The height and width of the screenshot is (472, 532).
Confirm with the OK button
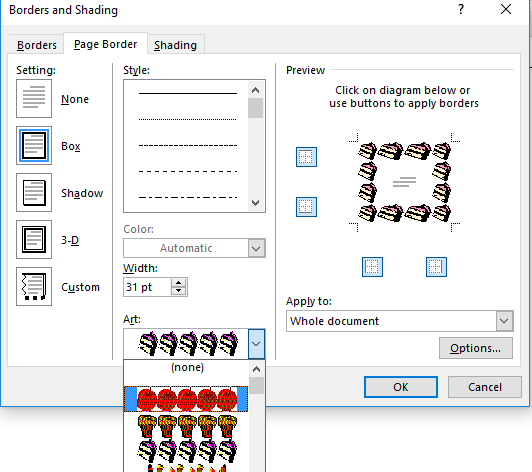(x=401, y=387)
